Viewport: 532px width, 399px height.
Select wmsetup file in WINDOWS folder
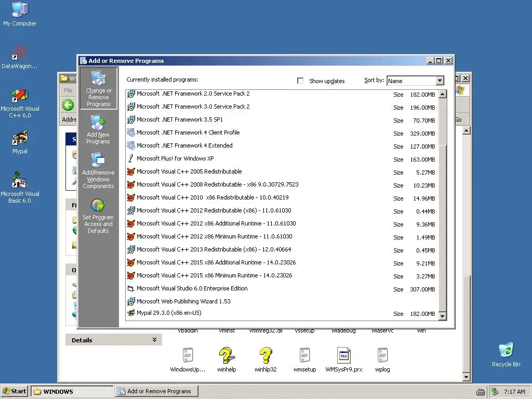coord(304,360)
